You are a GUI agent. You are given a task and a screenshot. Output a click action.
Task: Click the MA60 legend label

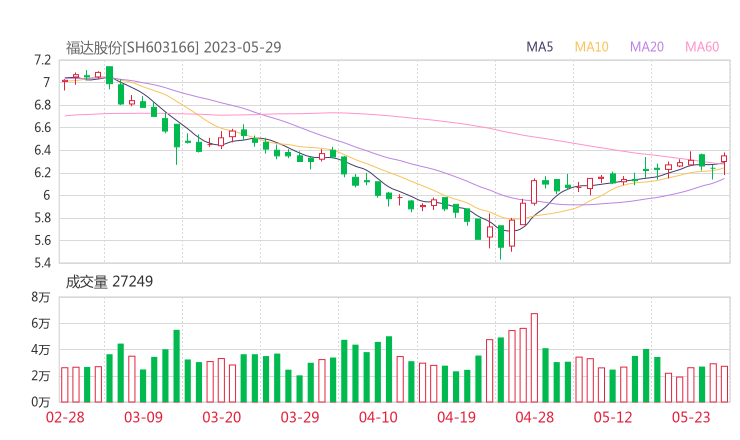pos(702,47)
